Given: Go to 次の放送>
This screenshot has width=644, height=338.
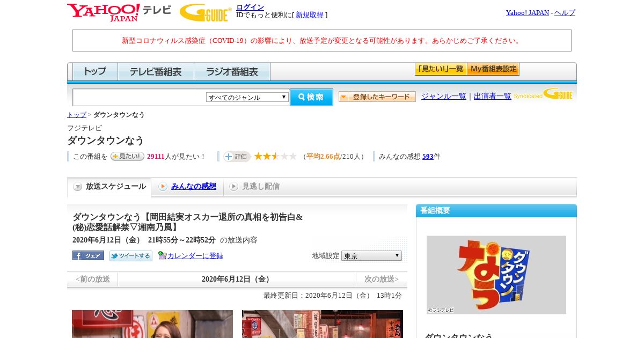Looking at the screenshot, I should 382,279.
